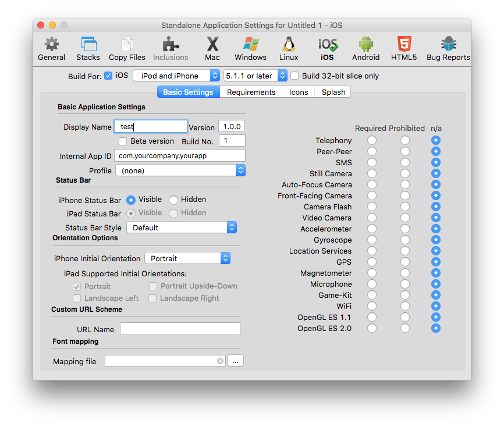Switch to Linux build settings
This screenshot has height=427, width=504.
coord(289,48)
